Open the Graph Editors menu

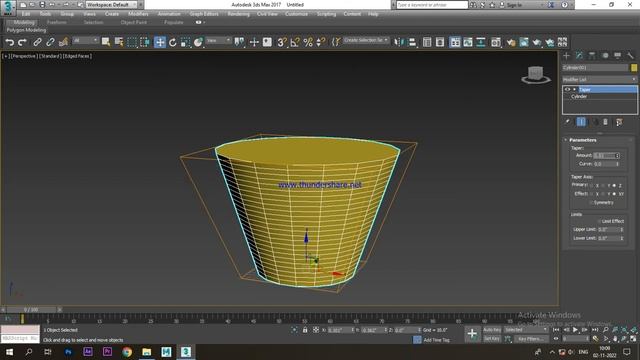coord(204,14)
